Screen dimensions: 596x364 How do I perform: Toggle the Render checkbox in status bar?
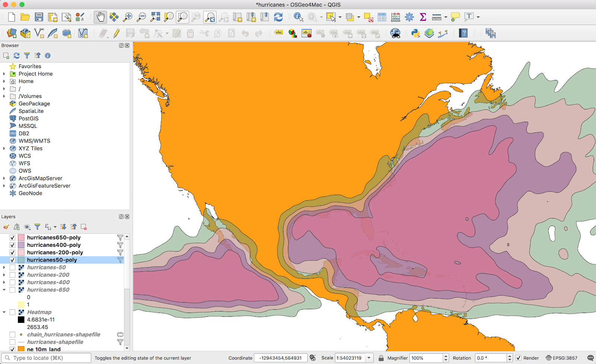click(x=518, y=358)
